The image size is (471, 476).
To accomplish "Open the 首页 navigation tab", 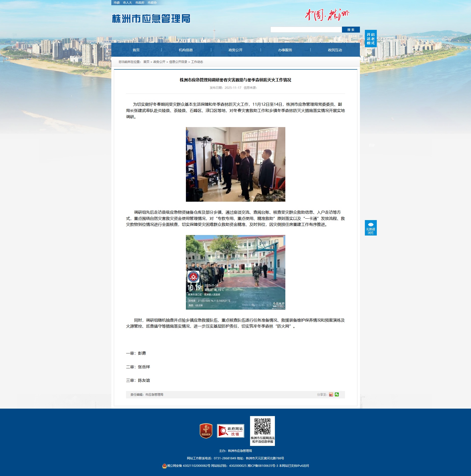I will click(x=136, y=50).
